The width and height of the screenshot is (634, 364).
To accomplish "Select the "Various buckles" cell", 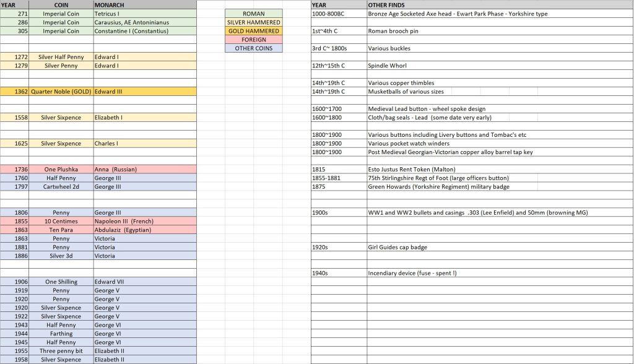I will [500, 48].
